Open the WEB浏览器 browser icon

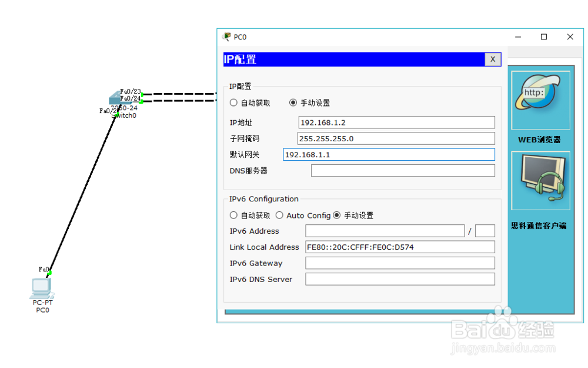pyautogui.click(x=540, y=100)
